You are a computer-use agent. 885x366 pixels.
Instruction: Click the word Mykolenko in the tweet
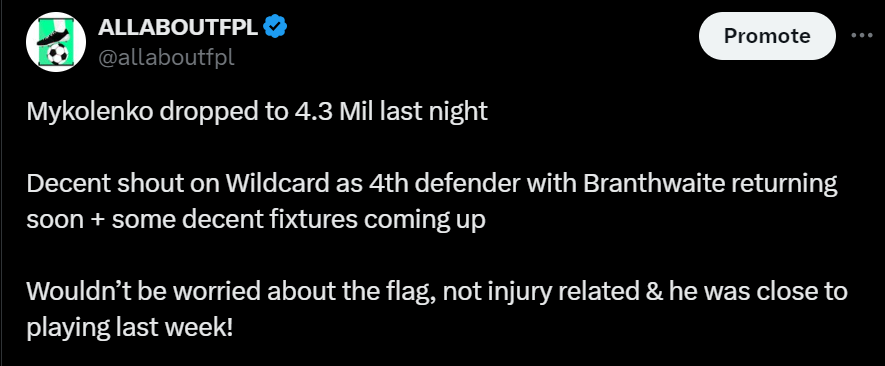point(90,112)
